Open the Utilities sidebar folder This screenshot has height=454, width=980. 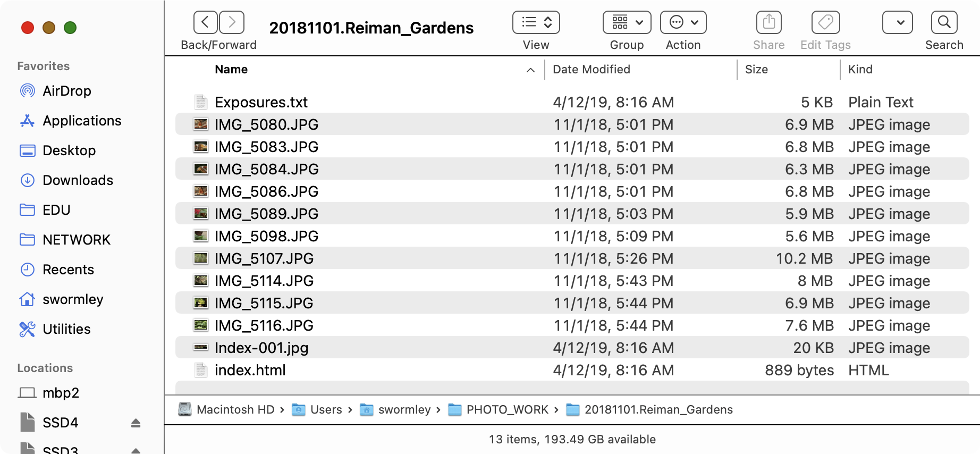click(x=66, y=329)
